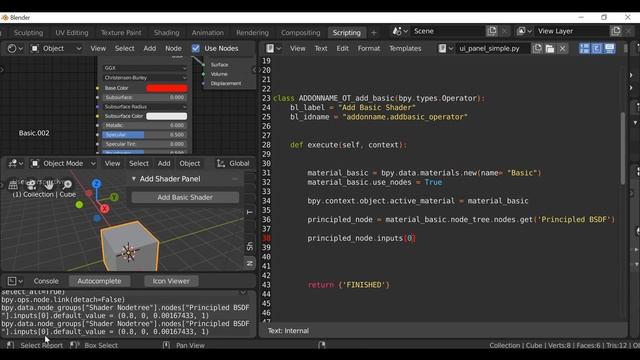Click the Metallic value slider

tap(145, 125)
